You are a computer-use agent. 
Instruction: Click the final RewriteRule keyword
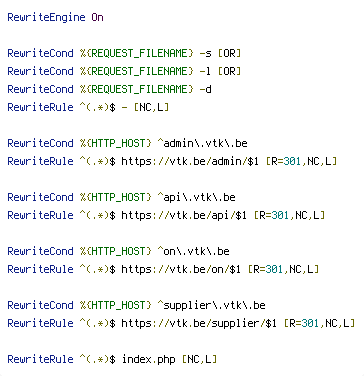(x=40, y=359)
